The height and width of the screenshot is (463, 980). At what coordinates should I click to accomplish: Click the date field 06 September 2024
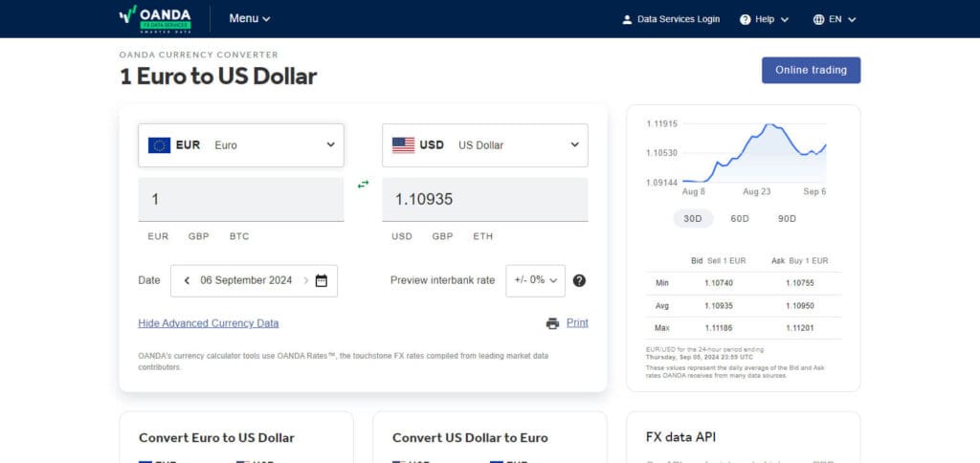coord(246,280)
